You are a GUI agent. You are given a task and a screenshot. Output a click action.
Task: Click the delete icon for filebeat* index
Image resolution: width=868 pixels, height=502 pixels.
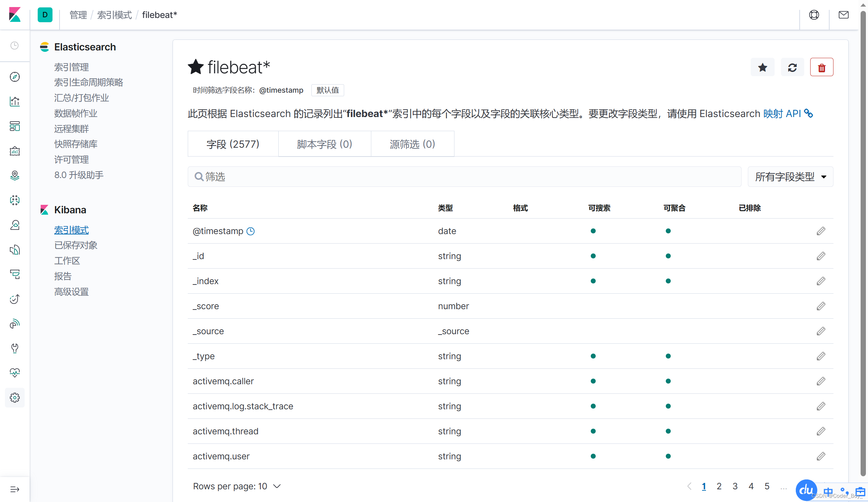[x=821, y=68]
